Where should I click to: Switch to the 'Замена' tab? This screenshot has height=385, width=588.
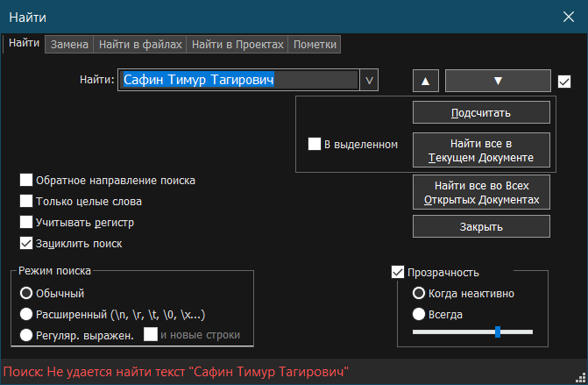pos(69,44)
